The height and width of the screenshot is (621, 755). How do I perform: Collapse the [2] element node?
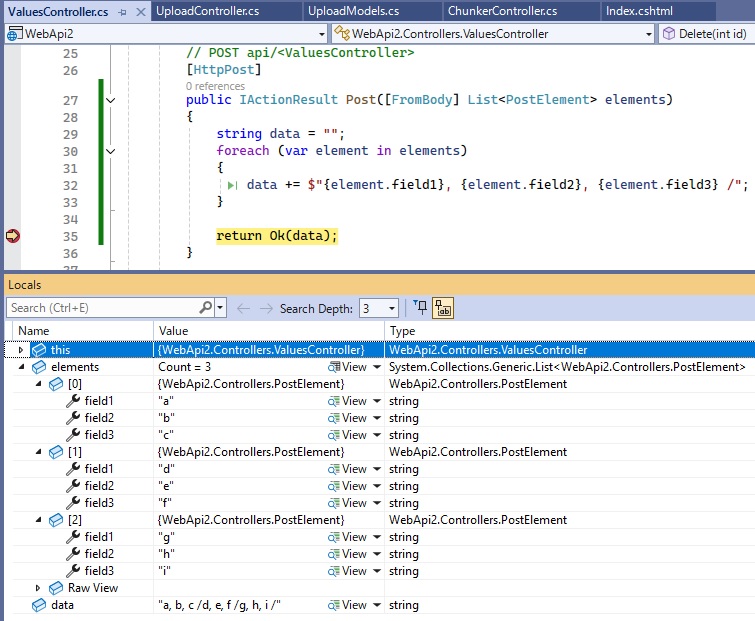[38, 519]
